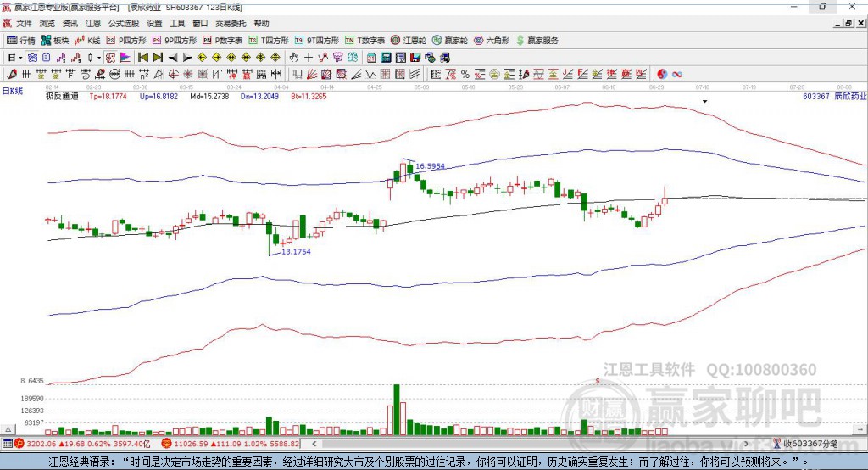868x470 pixels.
Task: Open the 9T四方形 tool
Action: pyautogui.click(x=317, y=41)
